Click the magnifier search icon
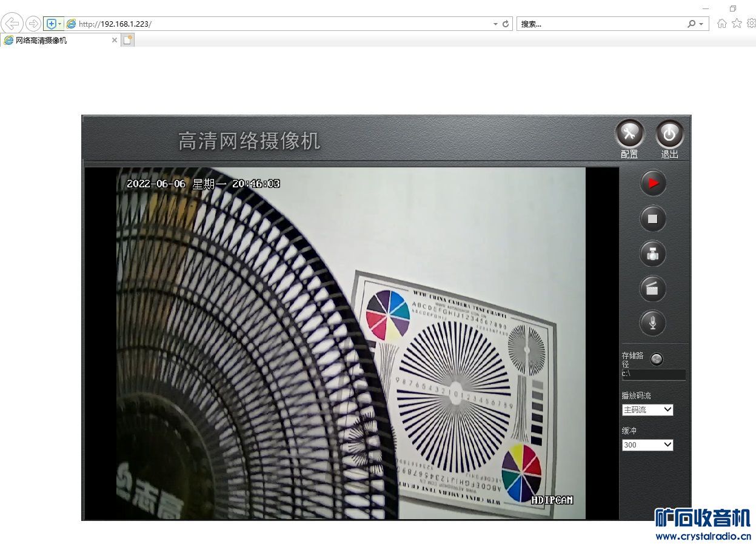Viewport: 756px width, 544px height. point(692,24)
